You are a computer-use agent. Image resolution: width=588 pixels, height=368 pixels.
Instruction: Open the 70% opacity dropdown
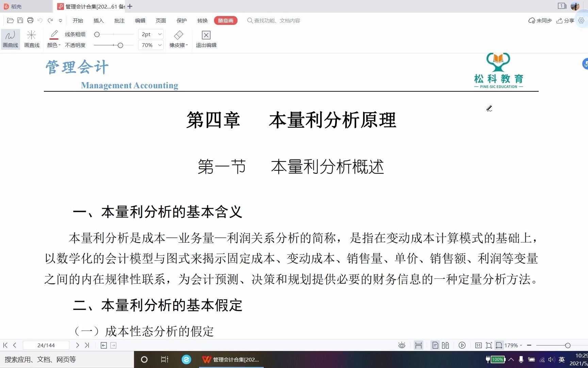pyautogui.click(x=150, y=45)
